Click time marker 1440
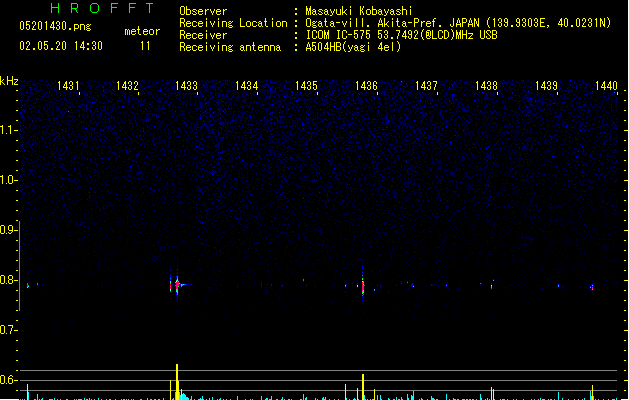 pos(606,86)
